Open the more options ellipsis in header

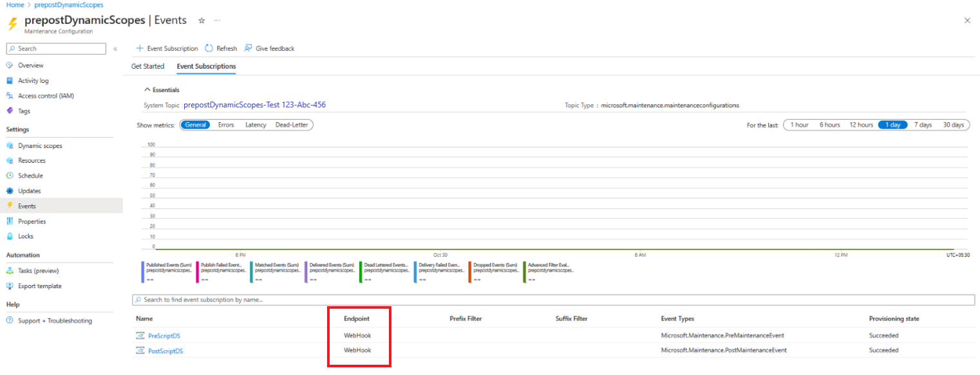(x=217, y=21)
